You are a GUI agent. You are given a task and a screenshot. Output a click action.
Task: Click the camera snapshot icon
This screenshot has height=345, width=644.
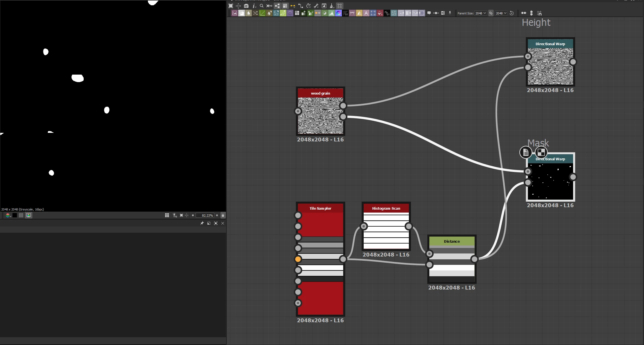coord(246,6)
